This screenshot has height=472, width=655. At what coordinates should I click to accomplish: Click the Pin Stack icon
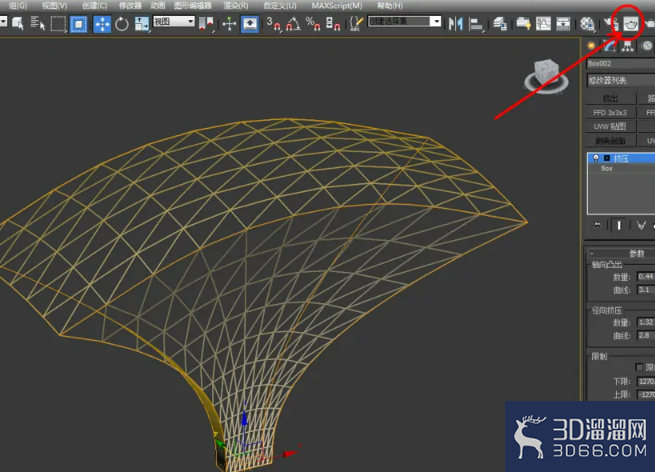tap(597, 225)
